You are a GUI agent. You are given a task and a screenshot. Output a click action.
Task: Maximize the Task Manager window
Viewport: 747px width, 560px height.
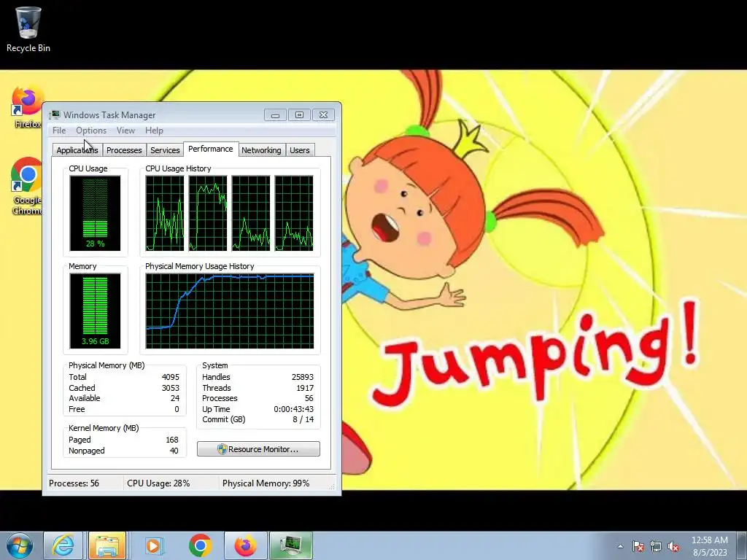pyautogui.click(x=299, y=114)
